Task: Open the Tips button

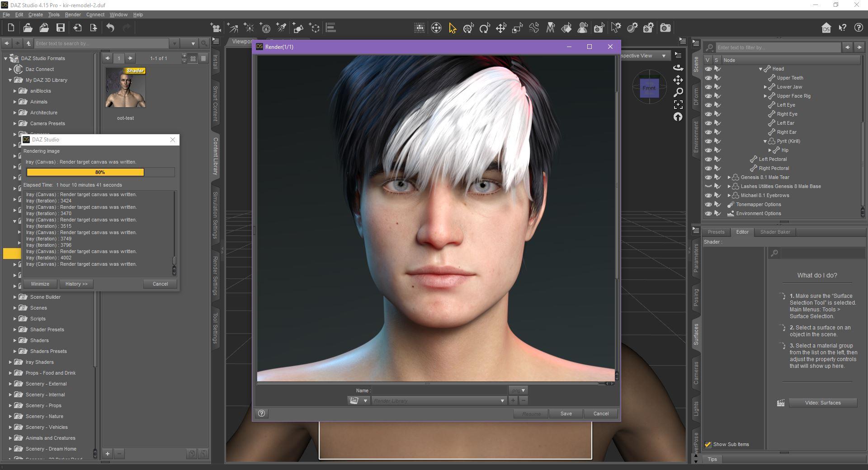Action: coord(712,459)
